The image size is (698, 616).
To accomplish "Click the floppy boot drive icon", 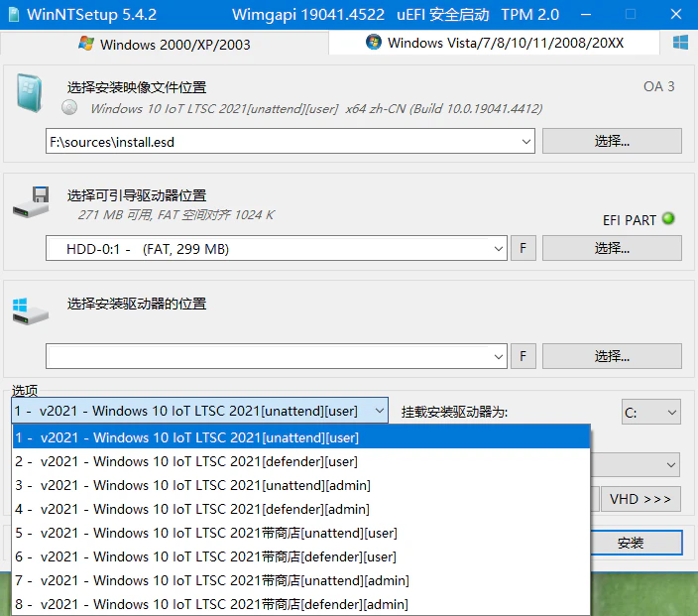I will pos(30,201).
